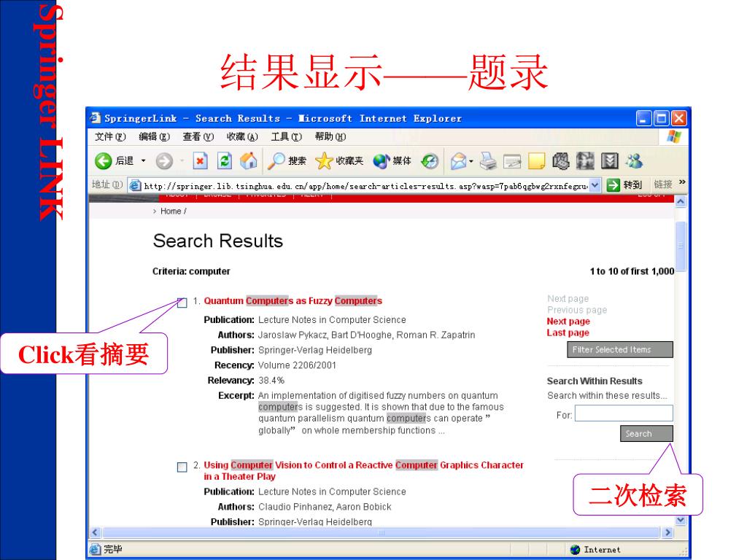
Task: Click the SpringerLink title bar window icon
Action: (x=96, y=117)
